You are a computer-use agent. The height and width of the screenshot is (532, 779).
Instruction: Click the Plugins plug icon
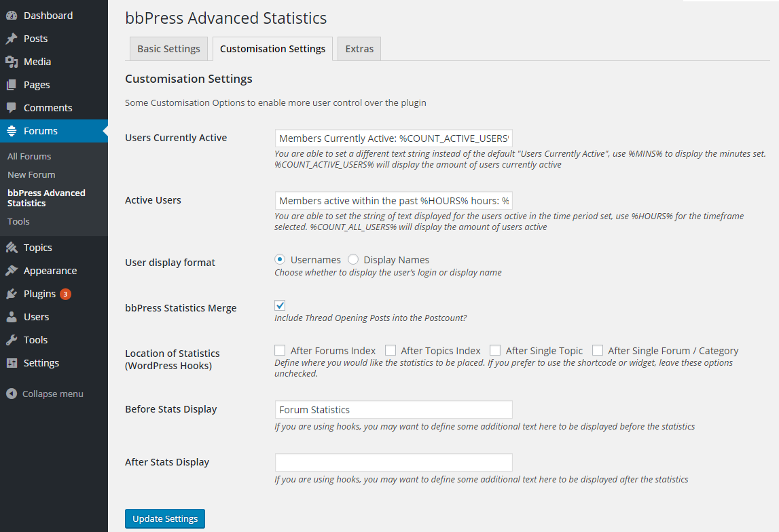click(x=12, y=294)
